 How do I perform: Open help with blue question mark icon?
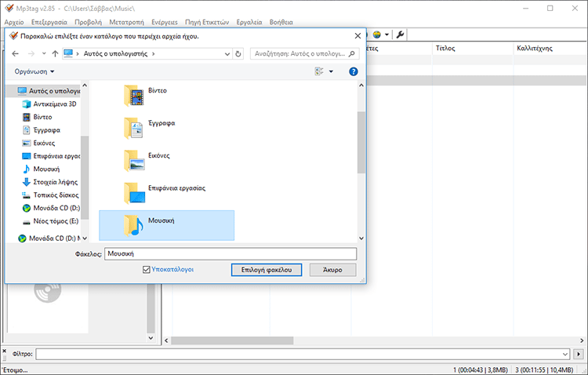tap(354, 71)
